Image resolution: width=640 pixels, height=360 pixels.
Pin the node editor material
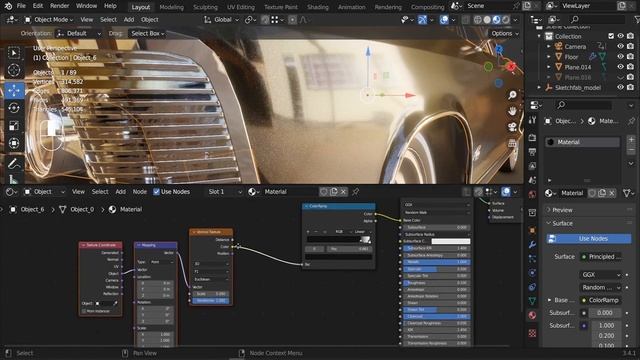tap(356, 192)
